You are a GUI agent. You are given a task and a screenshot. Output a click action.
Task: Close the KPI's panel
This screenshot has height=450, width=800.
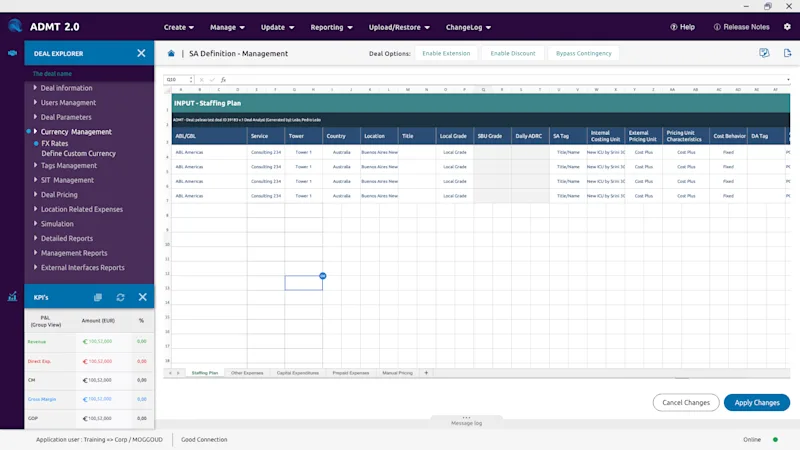point(142,297)
